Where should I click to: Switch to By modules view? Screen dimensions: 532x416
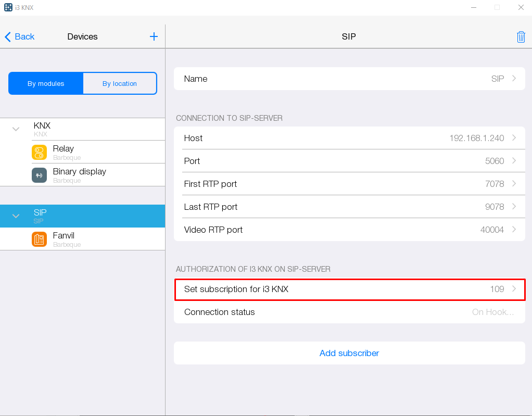click(46, 83)
